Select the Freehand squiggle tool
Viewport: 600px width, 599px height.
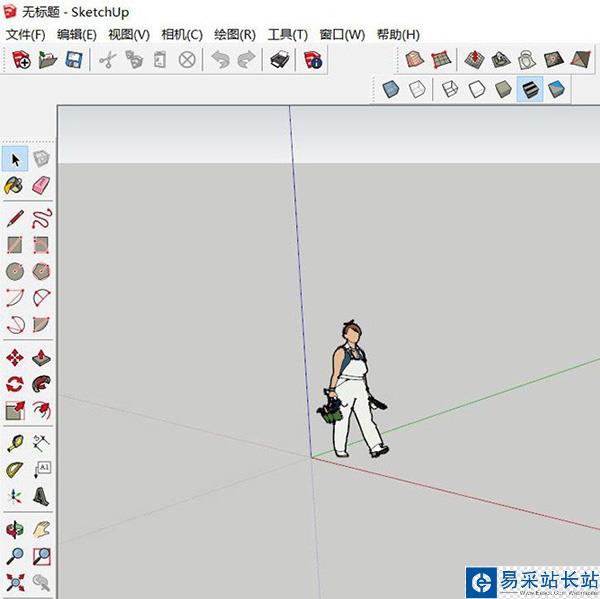(41, 219)
